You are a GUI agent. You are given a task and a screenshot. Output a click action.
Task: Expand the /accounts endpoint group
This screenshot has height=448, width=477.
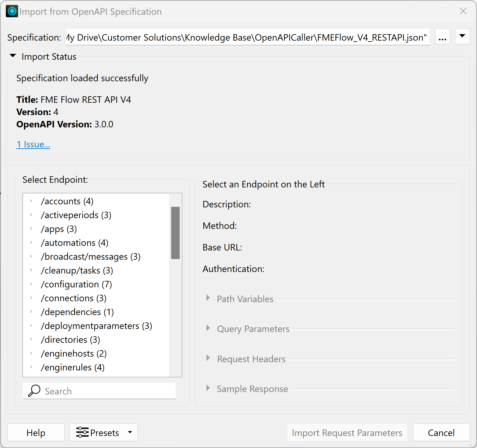[x=31, y=201]
